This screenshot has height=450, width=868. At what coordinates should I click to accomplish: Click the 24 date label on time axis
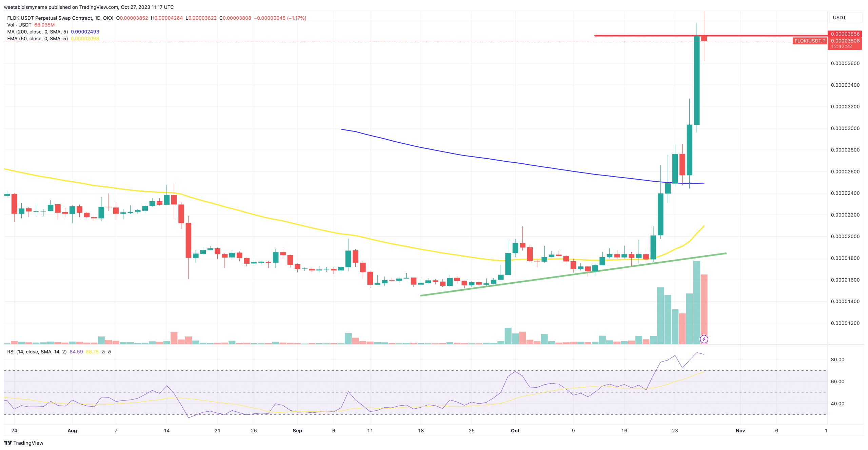14,431
